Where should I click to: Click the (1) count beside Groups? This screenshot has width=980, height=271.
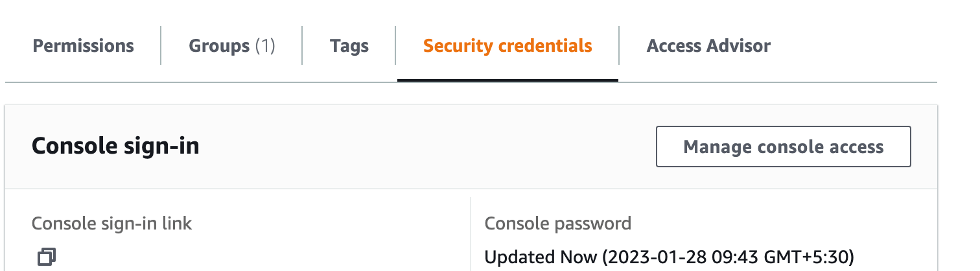[x=265, y=46]
